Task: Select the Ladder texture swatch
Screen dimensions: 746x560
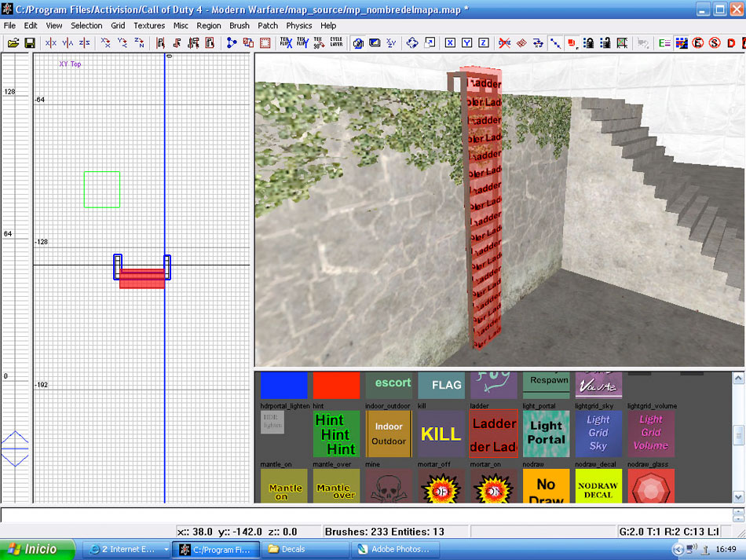Action: [x=493, y=434]
